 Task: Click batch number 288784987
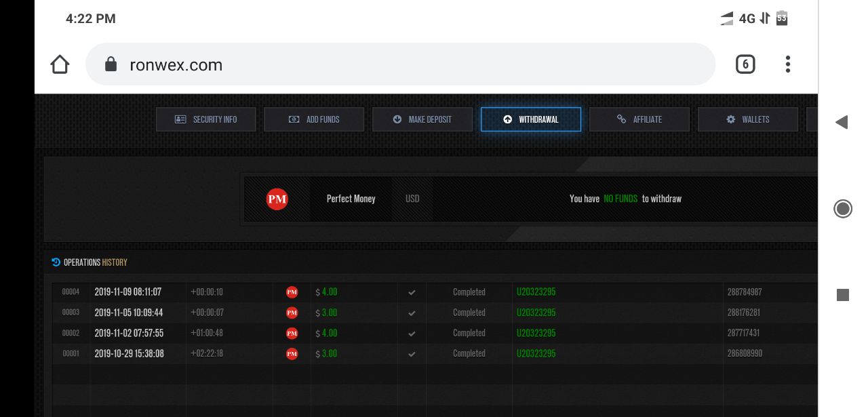(x=745, y=292)
